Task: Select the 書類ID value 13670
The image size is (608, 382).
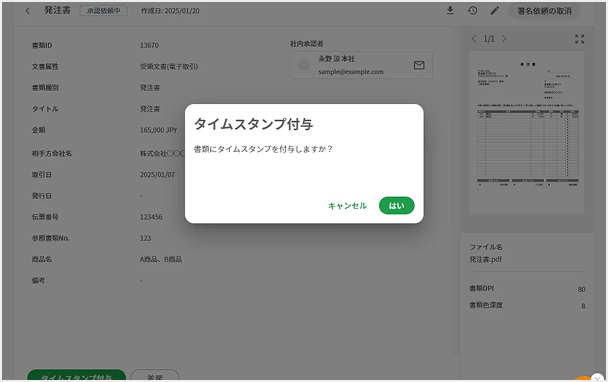Action: tap(149, 45)
